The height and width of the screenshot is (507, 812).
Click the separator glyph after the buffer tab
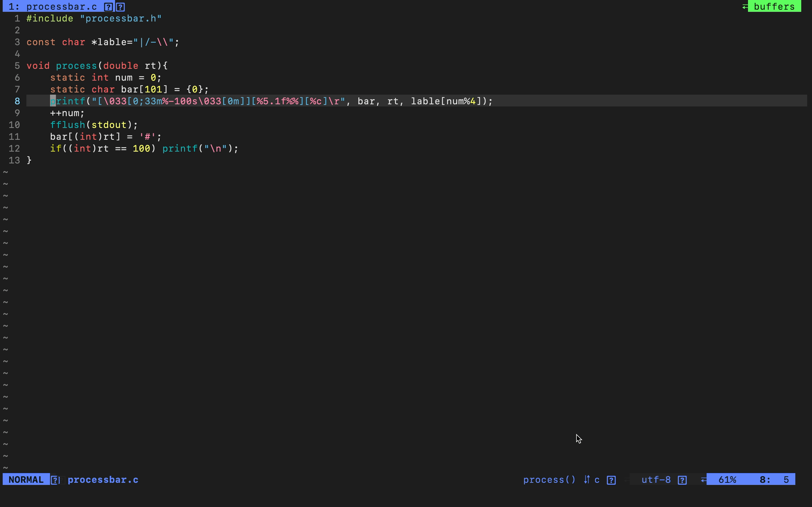tap(120, 7)
